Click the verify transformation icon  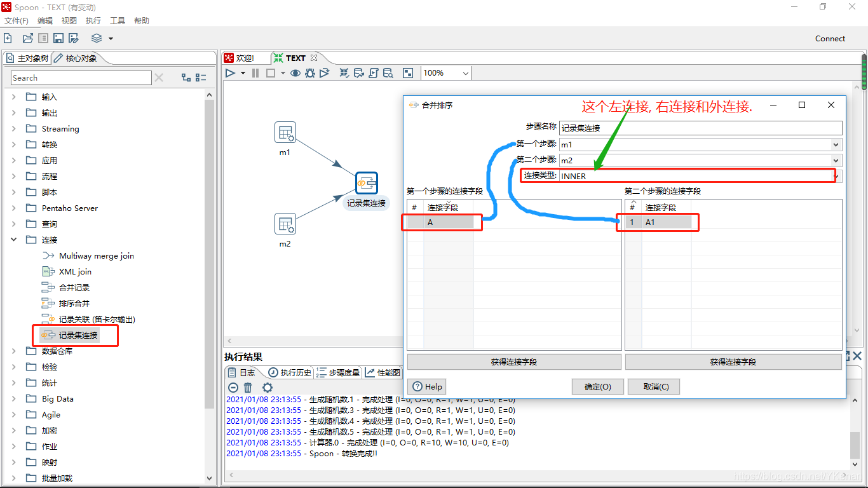[x=344, y=73]
